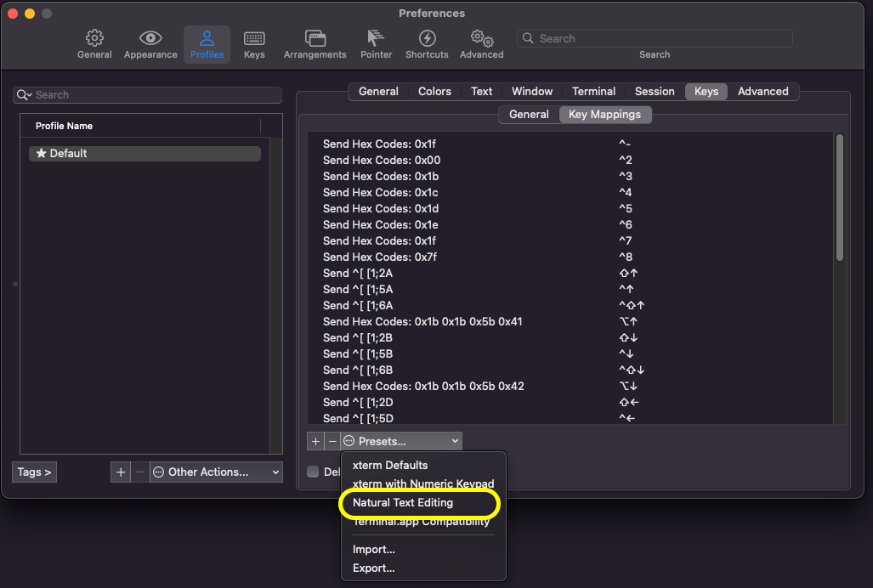
Task: Select the Send Hex Codes: 0x1e row
Action: (570, 224)
